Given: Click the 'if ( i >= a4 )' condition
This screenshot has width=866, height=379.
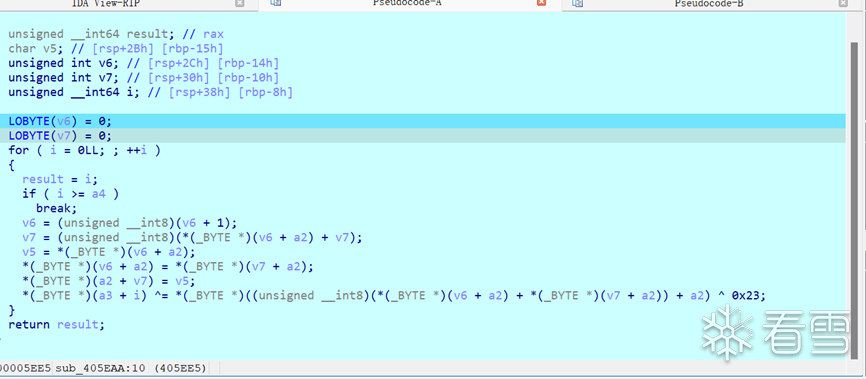Looking at the screenshot, I should click(71, 194).
